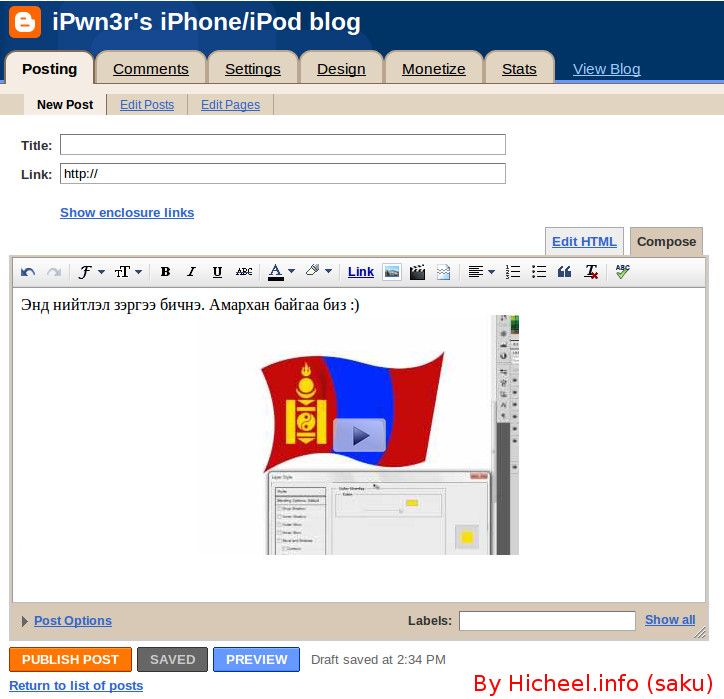Viewport: 724px width, 699px height.
Task: Expand the Post Options triangle
Action: pos(25,621)
